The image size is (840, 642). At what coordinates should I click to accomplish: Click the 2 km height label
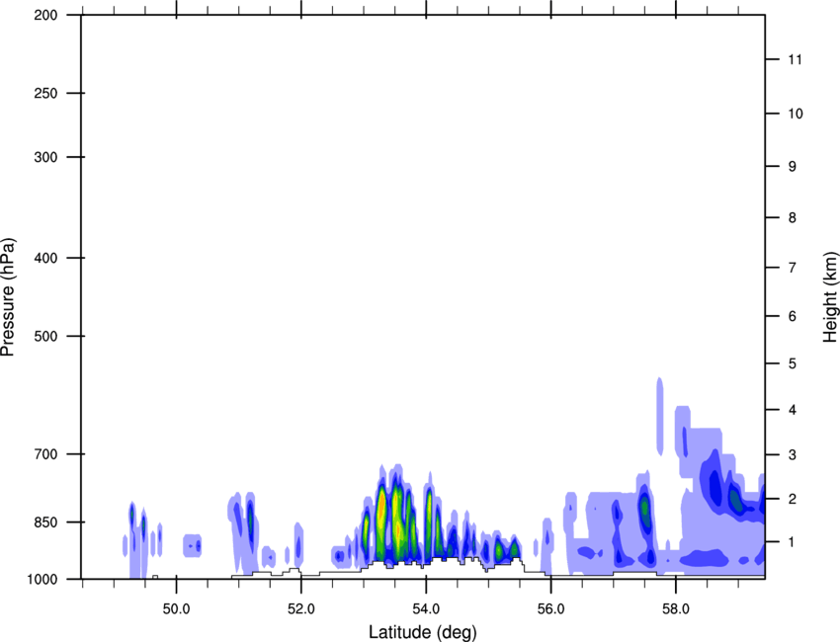click(x=793, y=499)
